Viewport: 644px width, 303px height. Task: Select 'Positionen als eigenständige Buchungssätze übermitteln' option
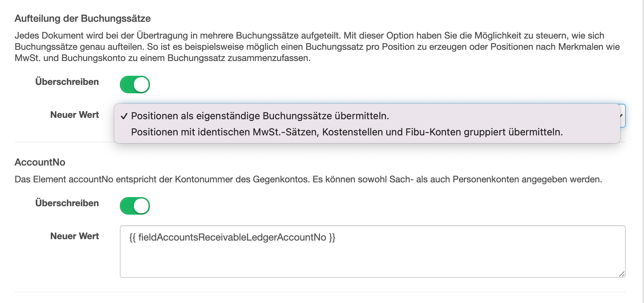260,116
